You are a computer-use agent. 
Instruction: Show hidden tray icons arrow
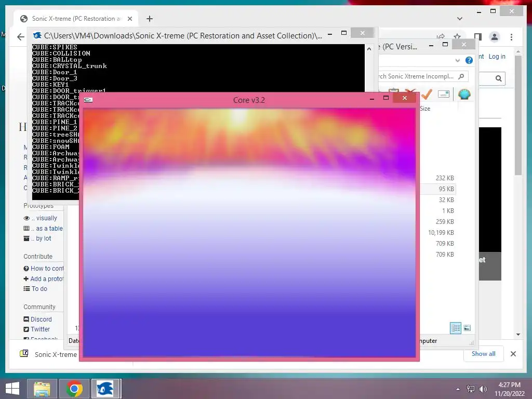(x=458, y=389)
